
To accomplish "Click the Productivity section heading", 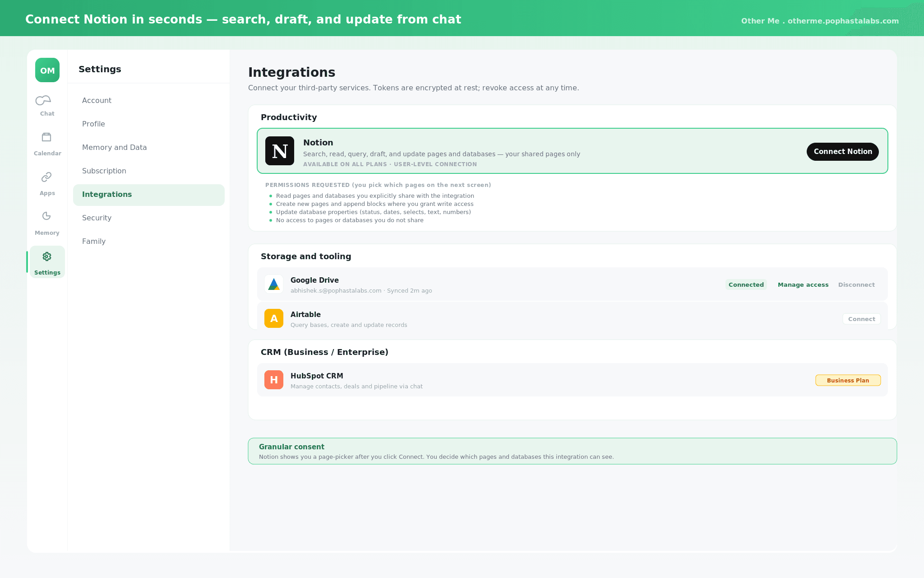I will point(289,117).
